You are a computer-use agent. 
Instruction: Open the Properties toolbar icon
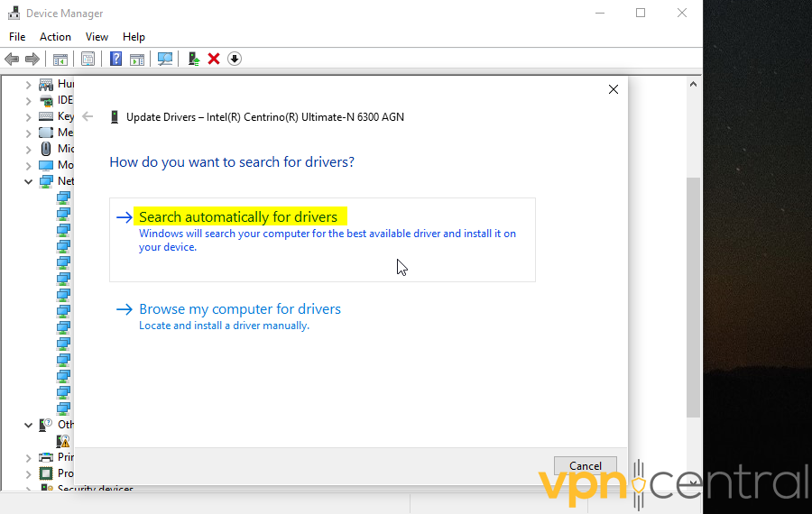point(88,59)
